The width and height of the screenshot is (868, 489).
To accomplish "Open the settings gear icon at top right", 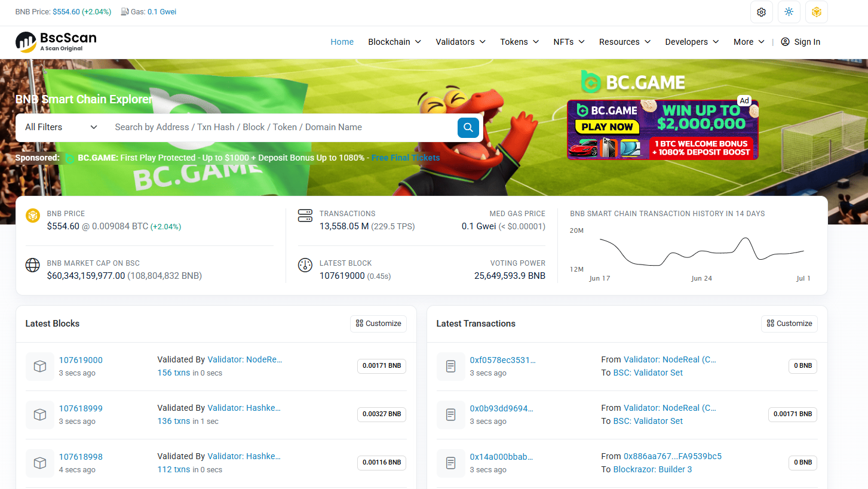I will coord(761,12).
